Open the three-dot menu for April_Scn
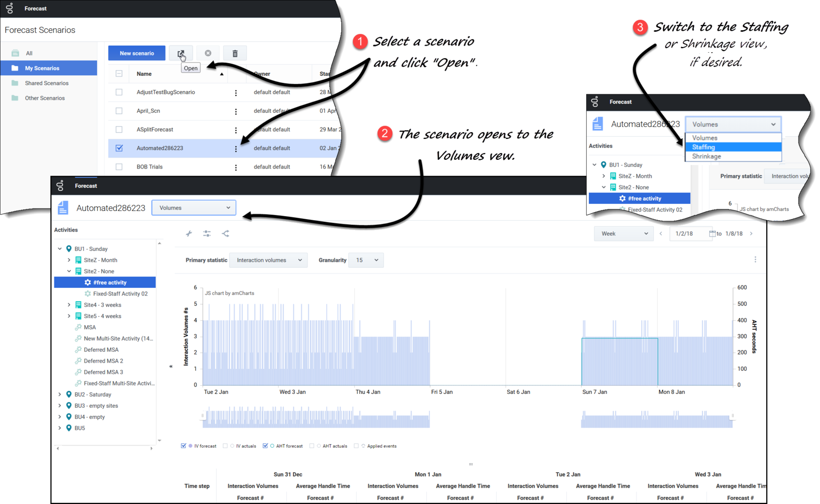 236,111
